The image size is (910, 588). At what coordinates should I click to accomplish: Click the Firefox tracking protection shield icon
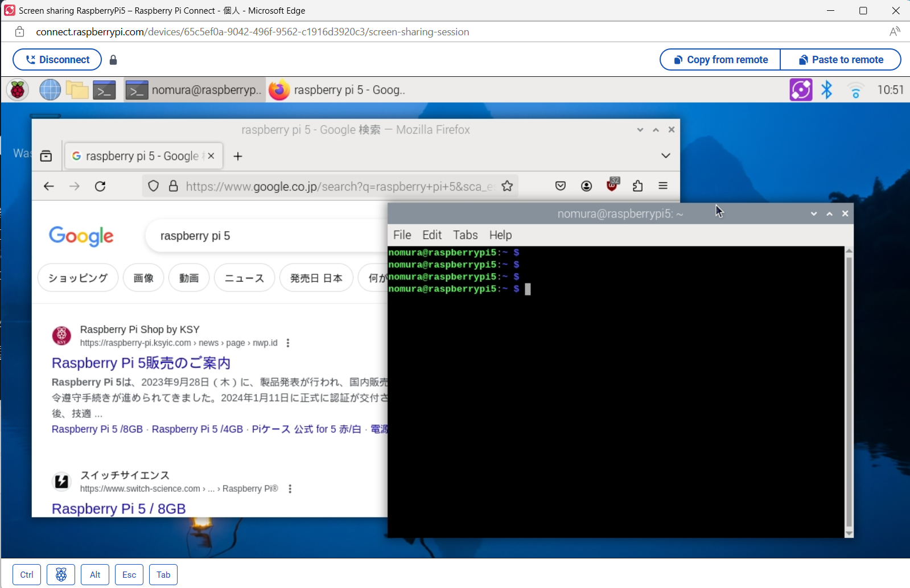coord(153,186)
